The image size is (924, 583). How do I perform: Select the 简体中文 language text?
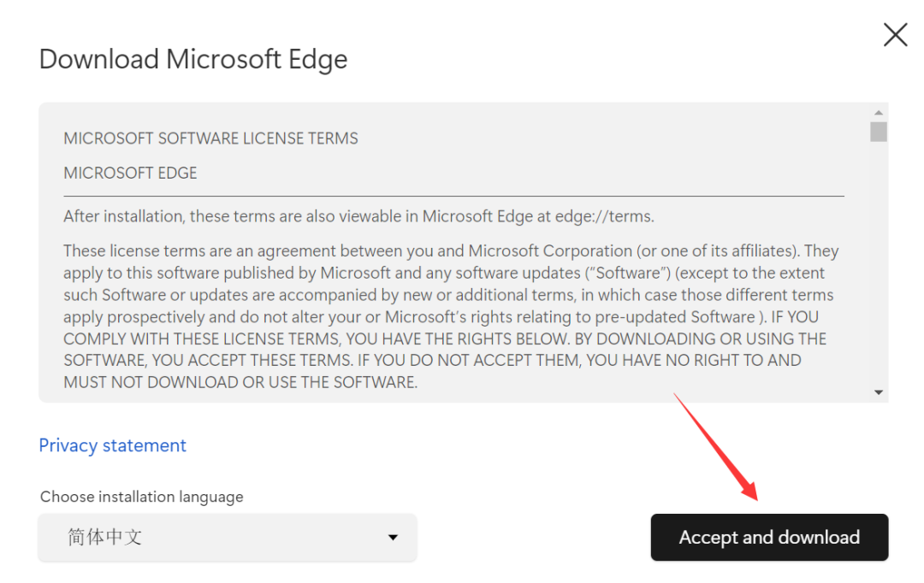[x=105, y=538]
